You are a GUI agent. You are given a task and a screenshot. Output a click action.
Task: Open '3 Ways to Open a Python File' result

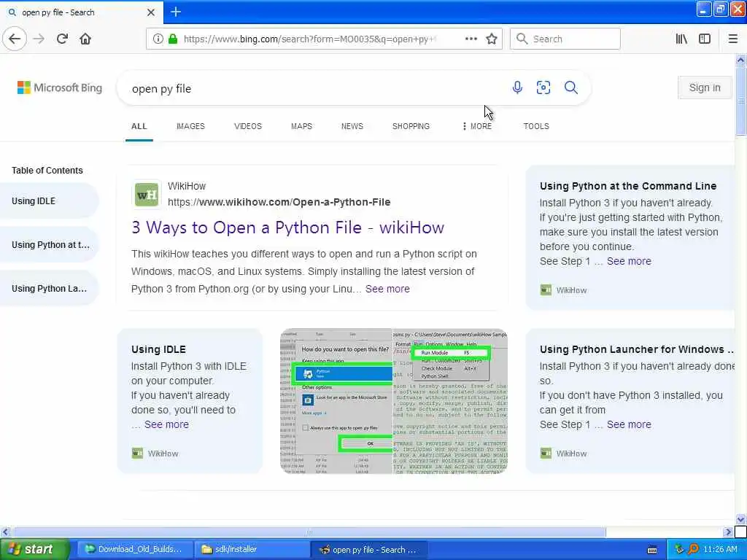click(x=287, y=227)
